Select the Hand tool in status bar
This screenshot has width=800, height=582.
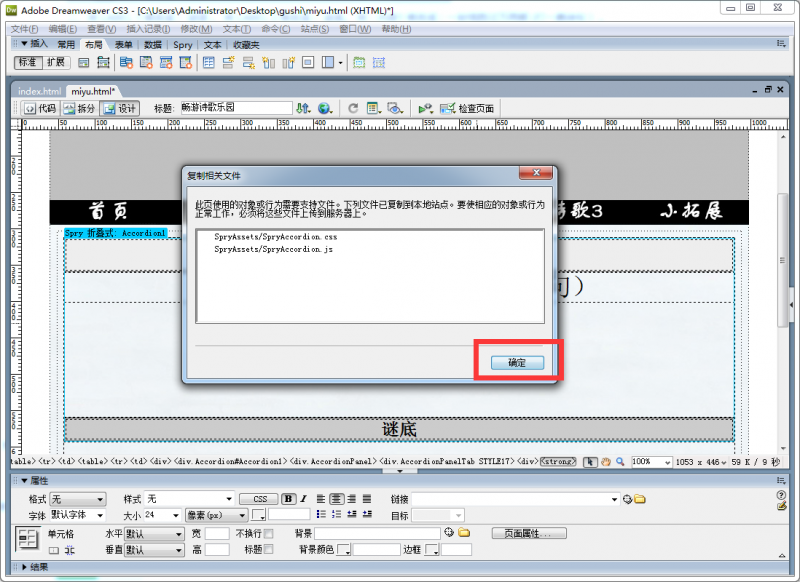click(x=606, y=462)
